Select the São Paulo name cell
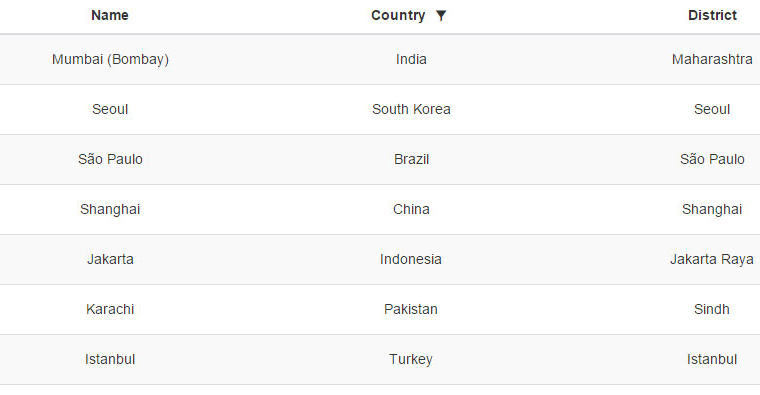This screenshot has width=760, height=395. click(x=110, y=159)
